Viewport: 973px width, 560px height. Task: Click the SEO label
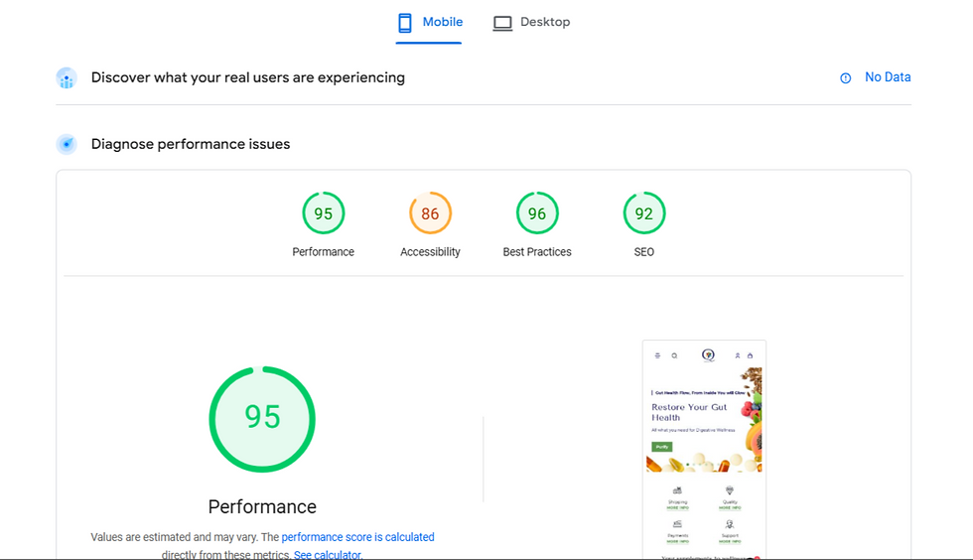644,251
